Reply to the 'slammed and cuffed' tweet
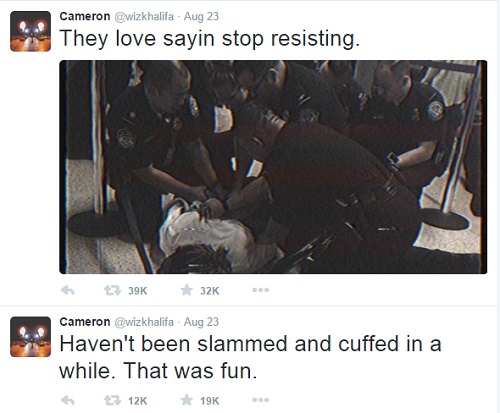500x413 pixels. click(x=68, y=400)
